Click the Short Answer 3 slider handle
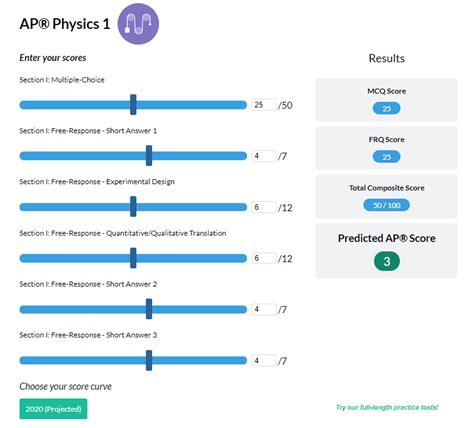The image size is (474, 428). point(149,360)
